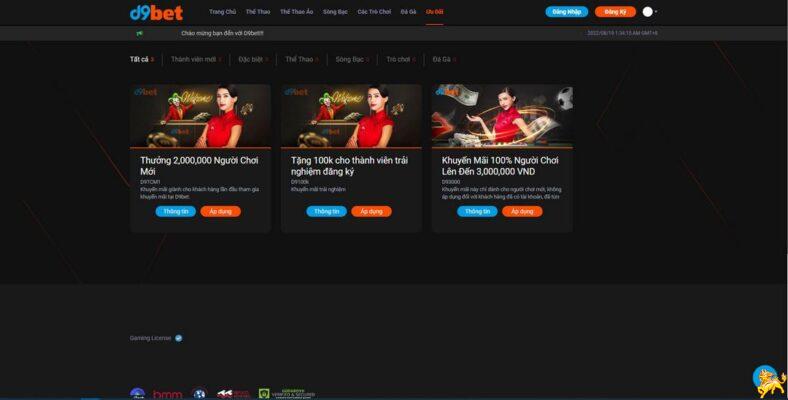The image size is (788, 400).
Task: Click the date and time text in header
Action: 622,33
